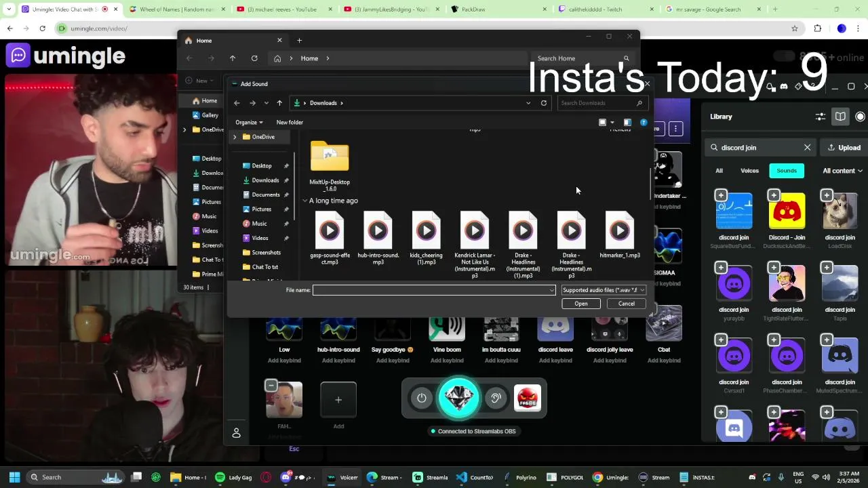Open the Windows Start menu
This screenshot has width=868, height=488.
14,477
